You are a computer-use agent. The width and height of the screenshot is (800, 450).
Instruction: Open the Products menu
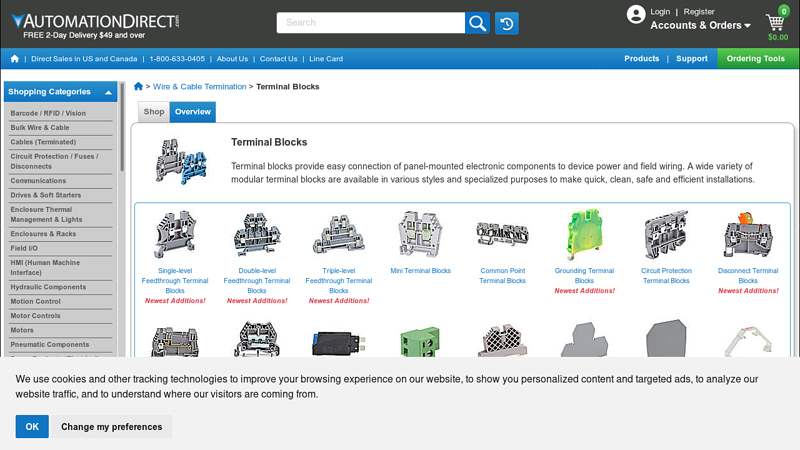641,59
